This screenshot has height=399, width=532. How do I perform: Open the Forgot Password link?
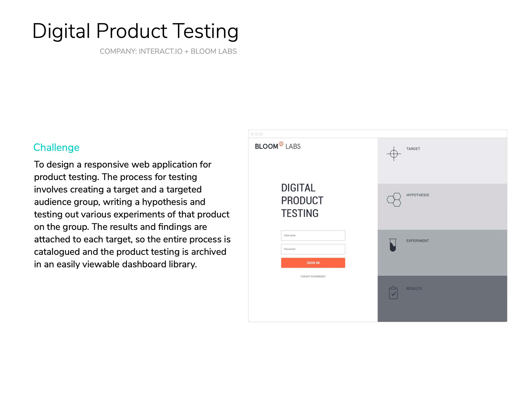pos(313,277)
